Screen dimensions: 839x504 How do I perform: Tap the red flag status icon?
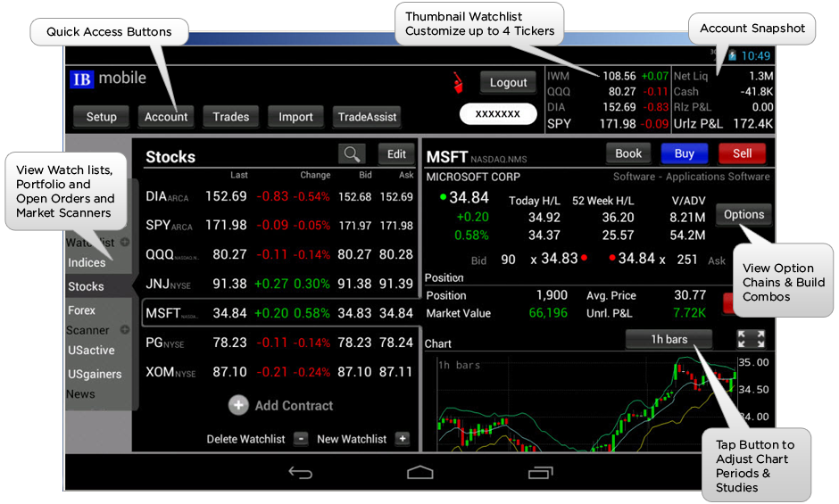458,82
